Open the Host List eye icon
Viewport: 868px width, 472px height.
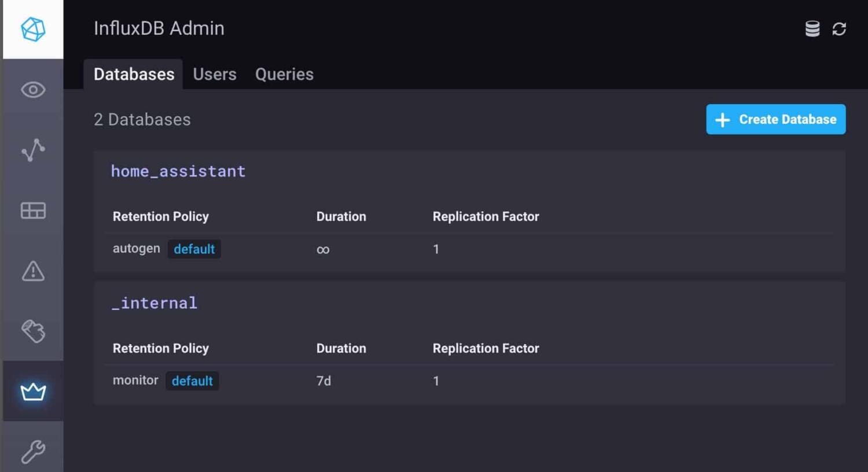(x=33, y=90)
